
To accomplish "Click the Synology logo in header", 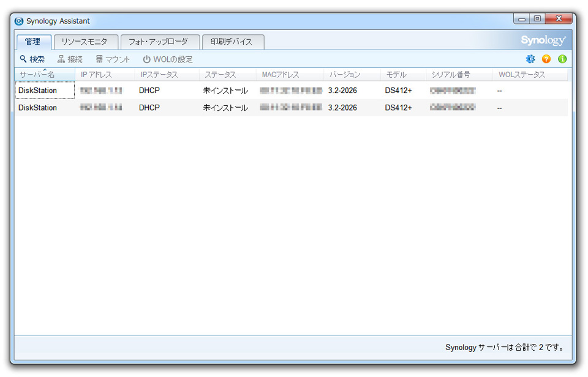I will point(543,40).
